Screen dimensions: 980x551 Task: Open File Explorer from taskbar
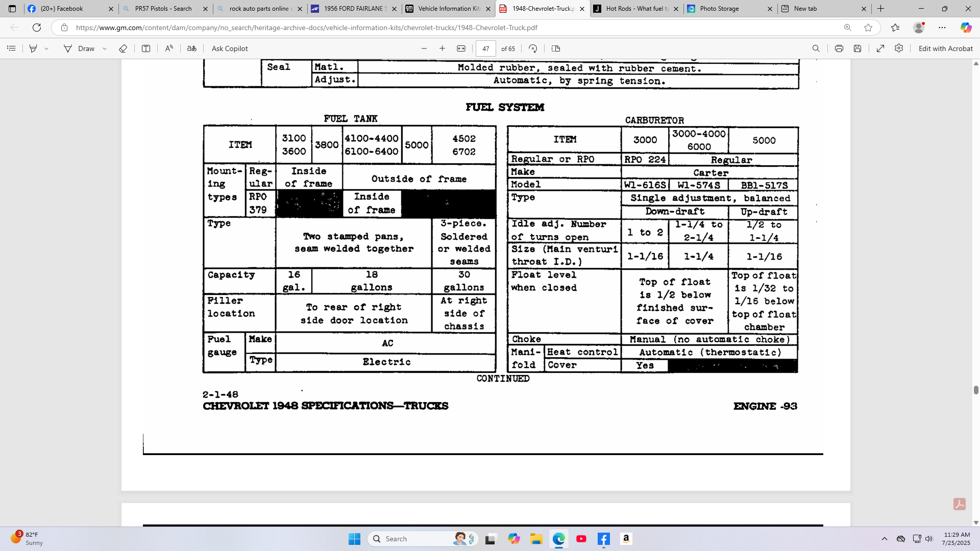click(x=536, y=539)
